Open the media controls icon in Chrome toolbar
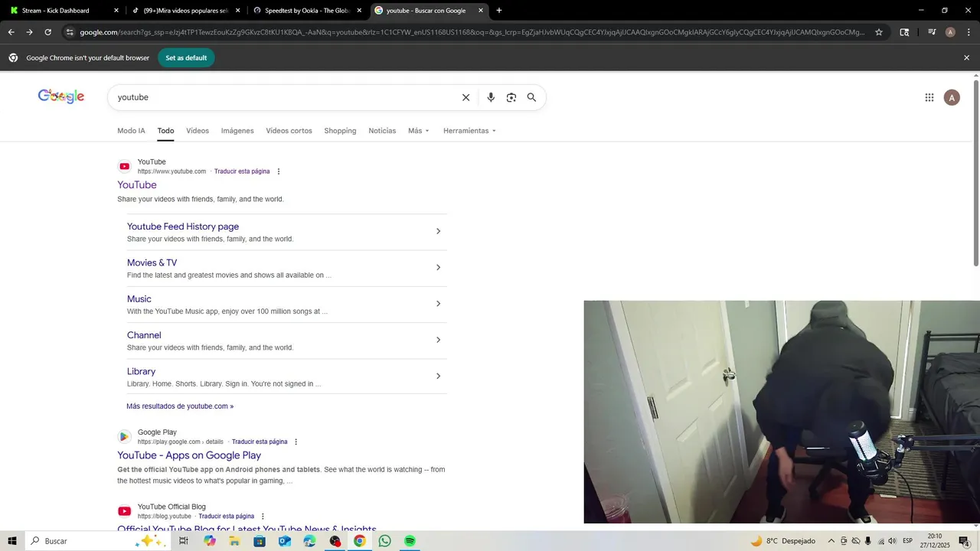 pos(932,32)
